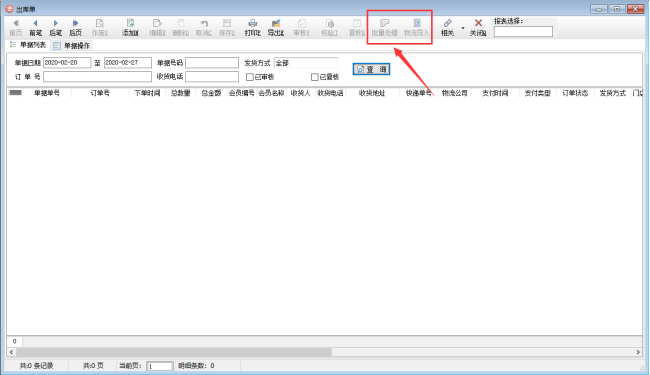Click the 物流导入 logistics import icon

click(x=417, y=27)
